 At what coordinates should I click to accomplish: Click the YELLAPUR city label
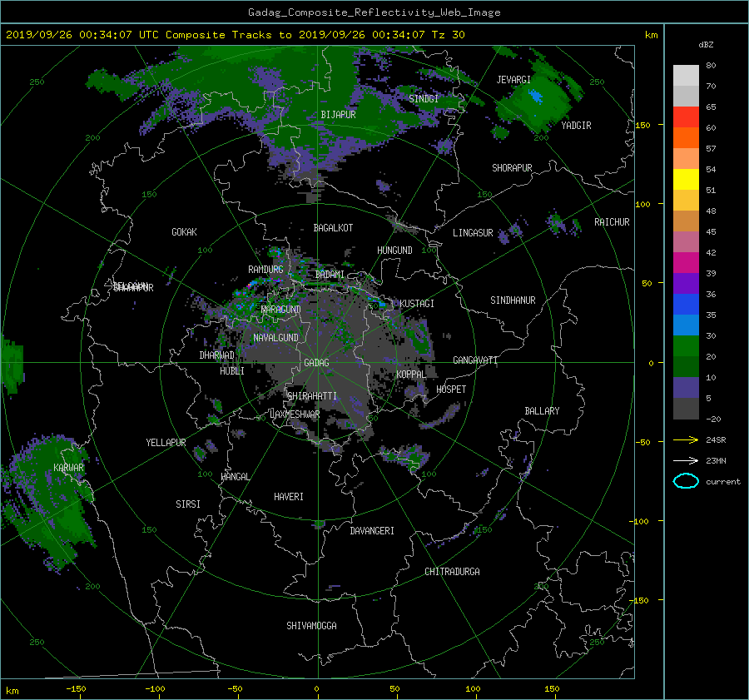click(x=166, y=443)
